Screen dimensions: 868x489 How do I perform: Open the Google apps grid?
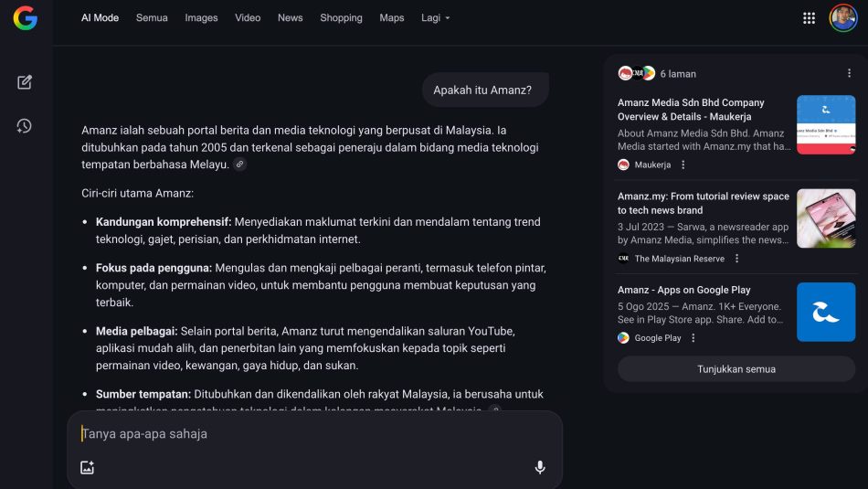809,18
